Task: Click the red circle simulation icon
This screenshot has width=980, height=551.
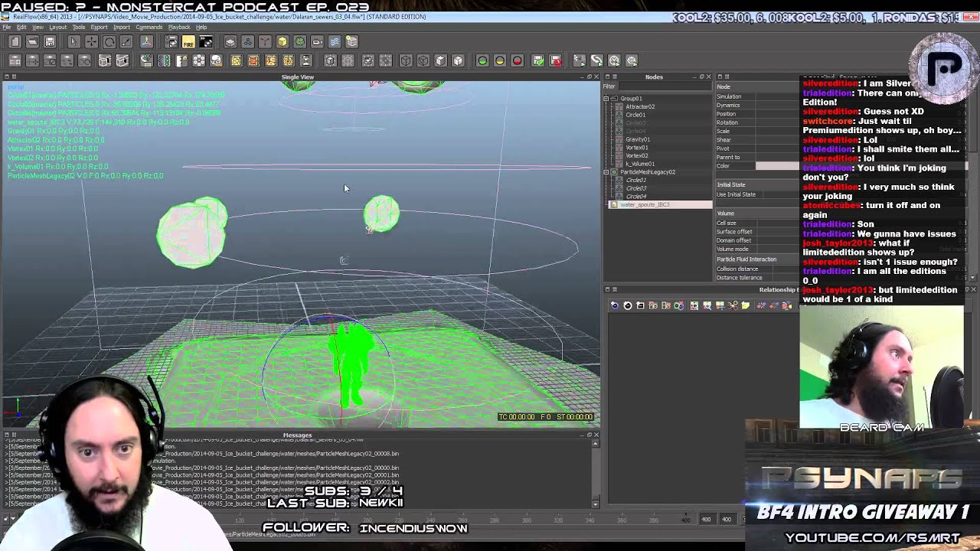Action: click(x=518, y=60)
